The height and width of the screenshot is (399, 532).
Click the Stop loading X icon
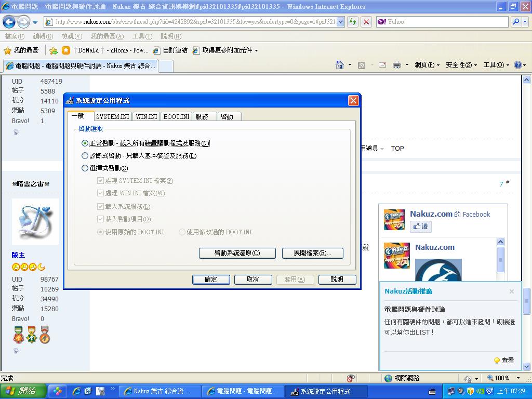pyautogui.click(x=366, y=22)
